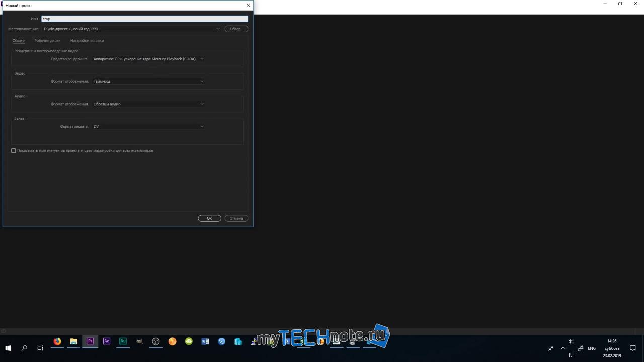Switch ENG input language indicator
This screenshot has width=644, height=362.
click(x=592, y=348)
